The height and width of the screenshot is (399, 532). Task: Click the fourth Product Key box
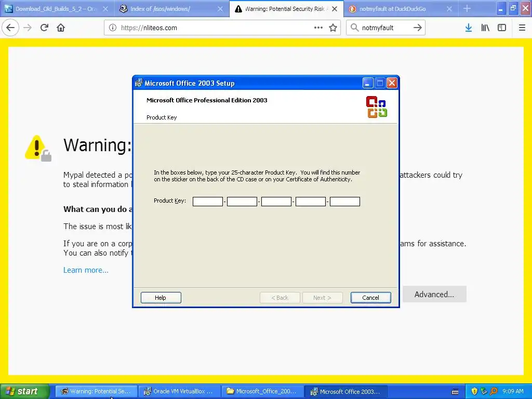click(x=311, y=202)
